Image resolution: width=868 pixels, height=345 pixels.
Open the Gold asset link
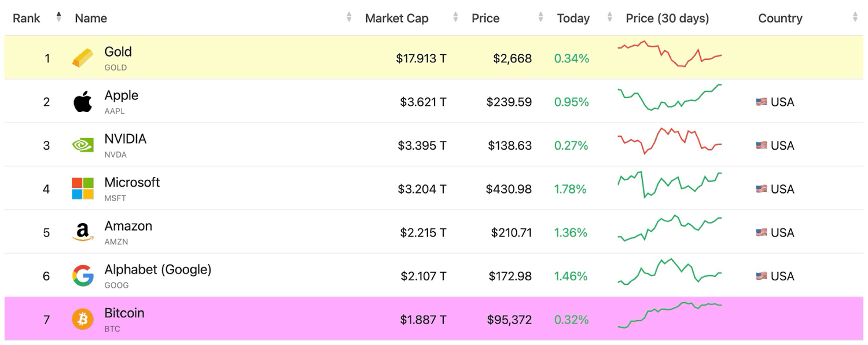pyautogui.click(x=118, y=51)
